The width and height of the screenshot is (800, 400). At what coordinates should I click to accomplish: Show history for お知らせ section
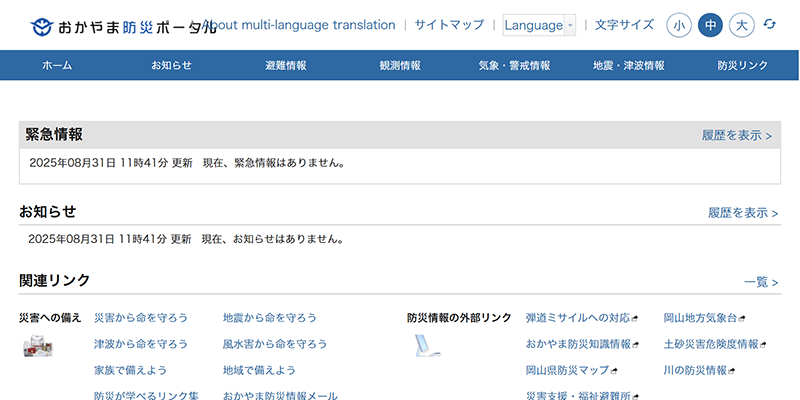(743, 213)
